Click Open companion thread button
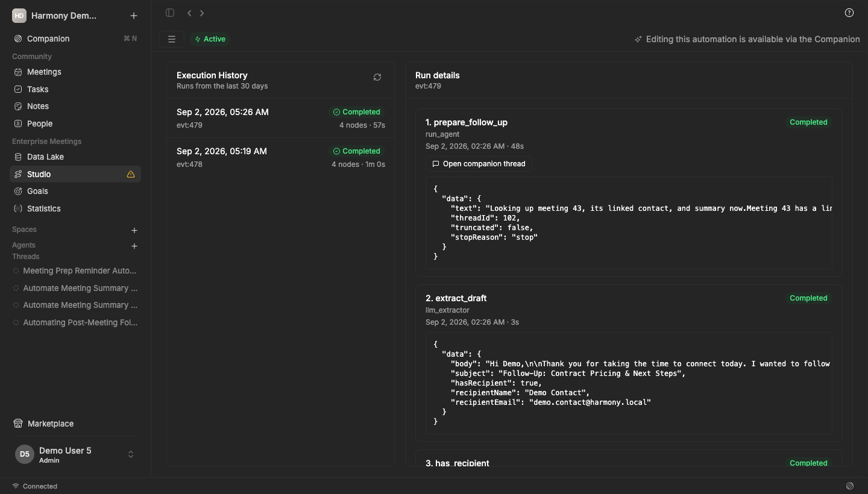This screenshot has height=494, width=868. click(x=479, y=164)
